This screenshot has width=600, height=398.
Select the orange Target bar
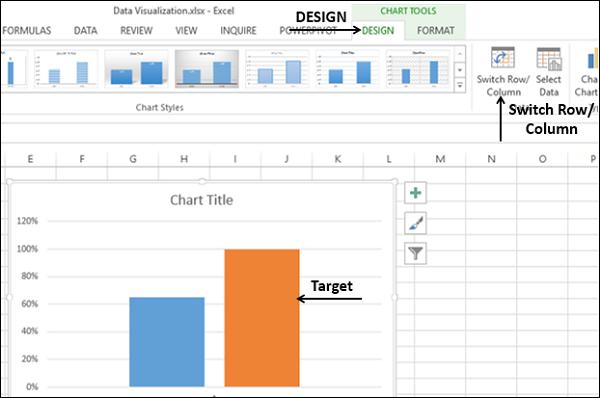[x=262, y=318]
